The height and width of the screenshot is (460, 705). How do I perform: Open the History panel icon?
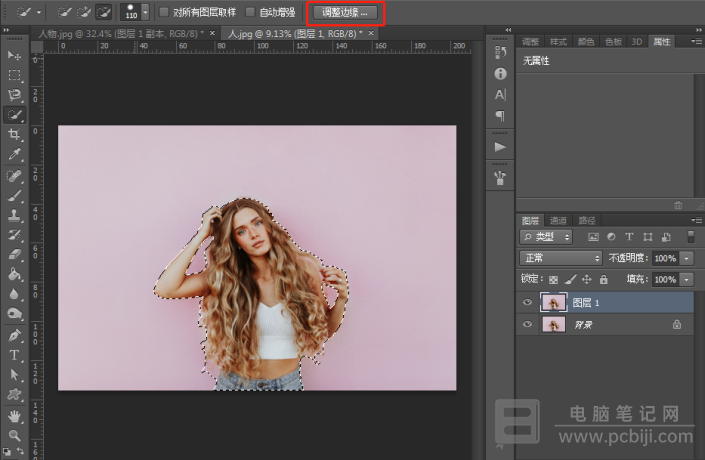500,53
